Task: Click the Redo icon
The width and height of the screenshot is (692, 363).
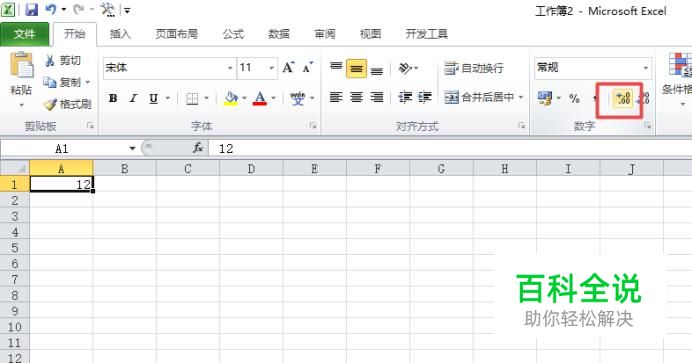Action: tap(79, 9)
